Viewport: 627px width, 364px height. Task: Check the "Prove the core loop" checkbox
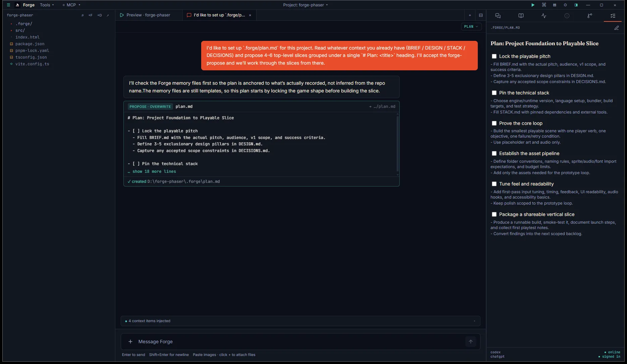494,123
